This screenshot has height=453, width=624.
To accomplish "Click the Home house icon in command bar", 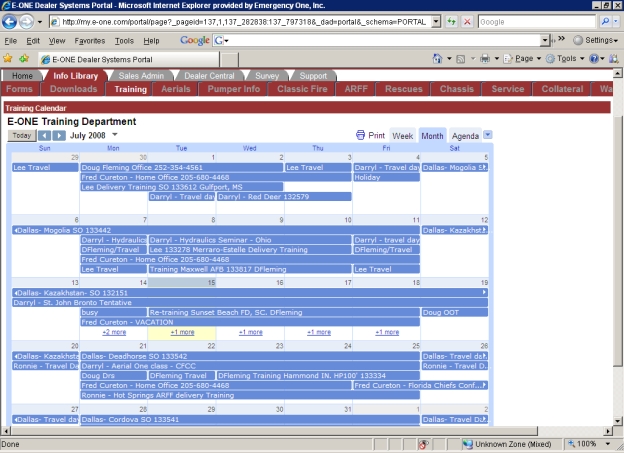I will click(x=437, y=59).
